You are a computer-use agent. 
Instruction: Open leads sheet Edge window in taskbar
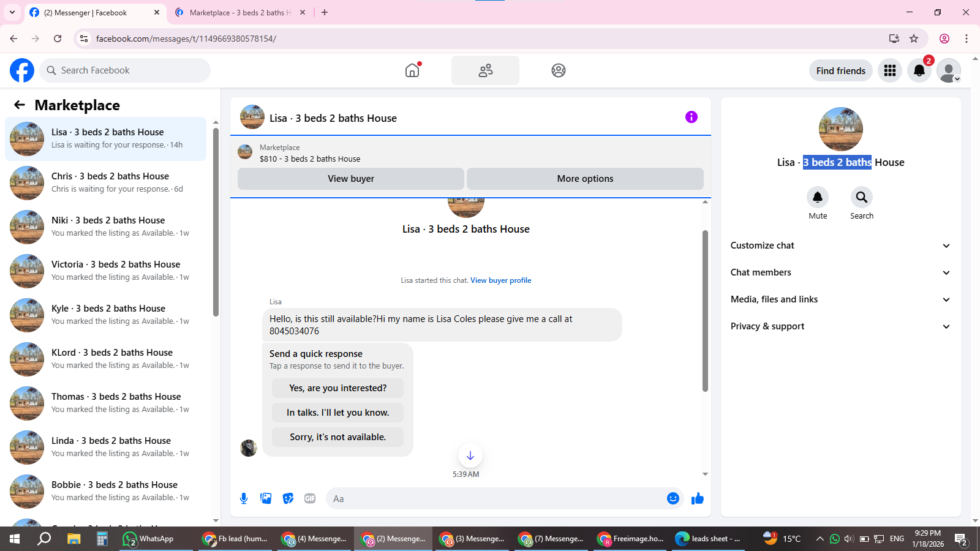[x=709, y=539]
